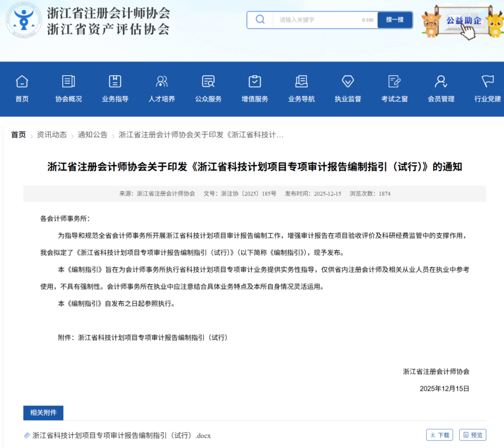
Task: Click the 公益助企 banner image
Action: 462,22
